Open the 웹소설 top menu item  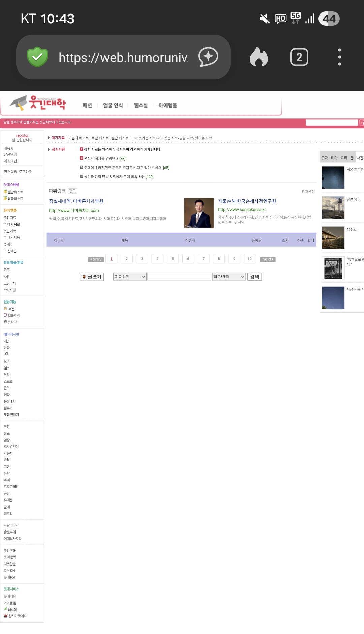[141, 105]
